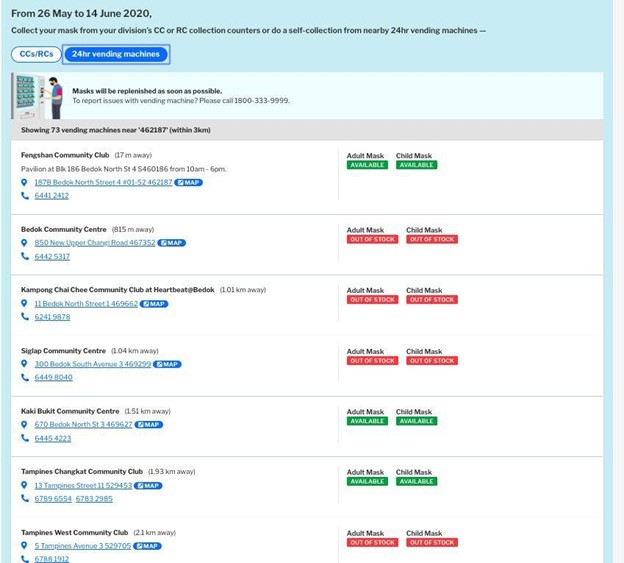
Task: Click Fengshan Child Mask AVAILABLE badge
Action: 416,165
